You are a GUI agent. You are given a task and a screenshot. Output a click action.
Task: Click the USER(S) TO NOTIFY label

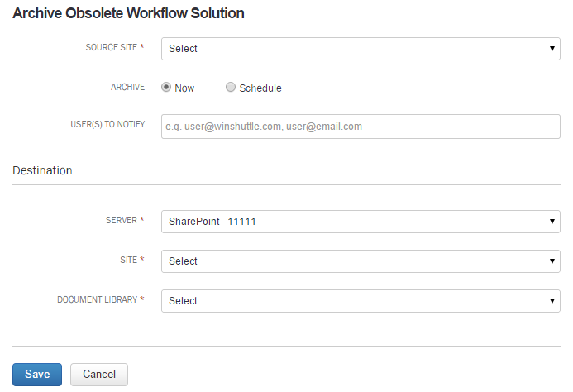[x=107, y=124]
